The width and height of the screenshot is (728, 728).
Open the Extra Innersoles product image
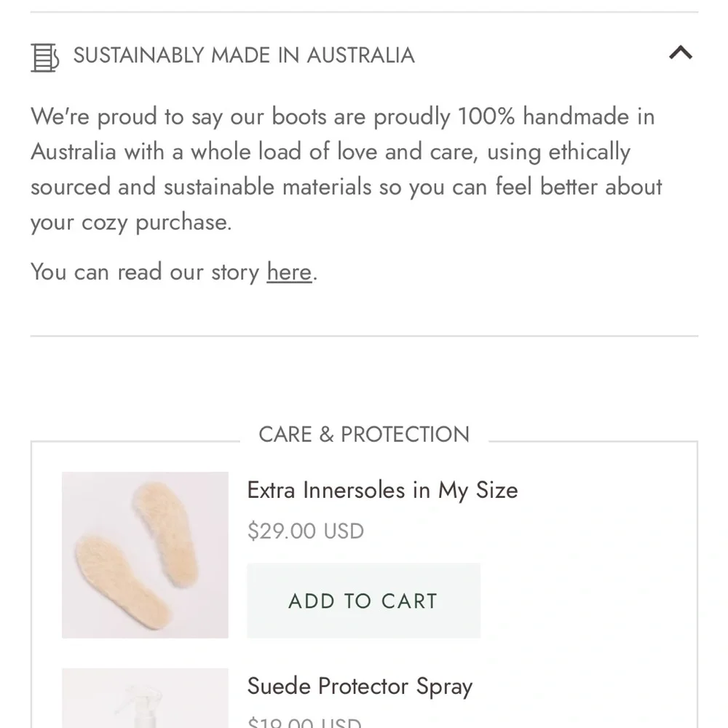click(x=145, y=555)
